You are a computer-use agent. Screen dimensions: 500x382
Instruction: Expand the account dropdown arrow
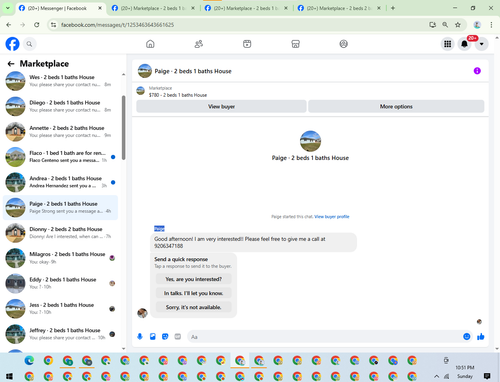[481, 44]
